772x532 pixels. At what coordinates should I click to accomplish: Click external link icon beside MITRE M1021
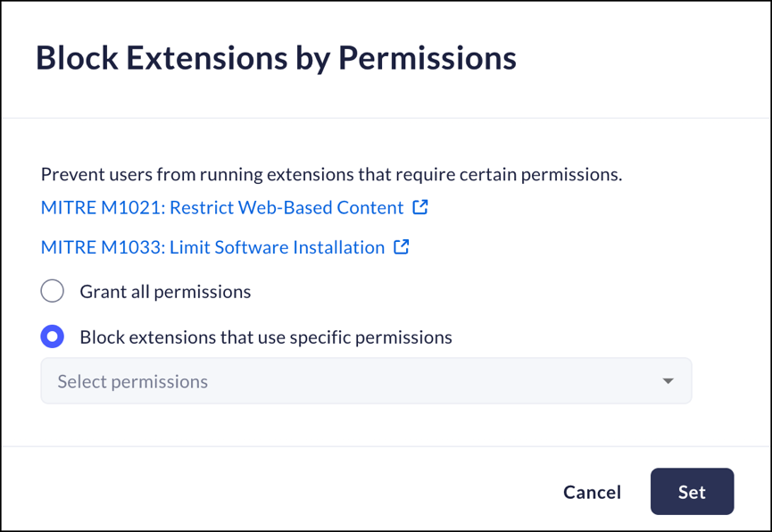click(420, 207)
